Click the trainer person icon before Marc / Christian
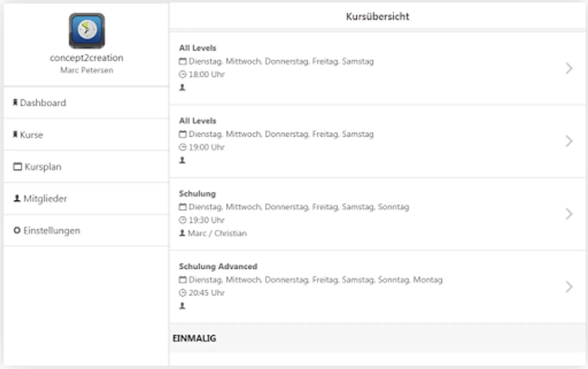The height and width of the screenshot is (369, 588). tap(182, 233)
